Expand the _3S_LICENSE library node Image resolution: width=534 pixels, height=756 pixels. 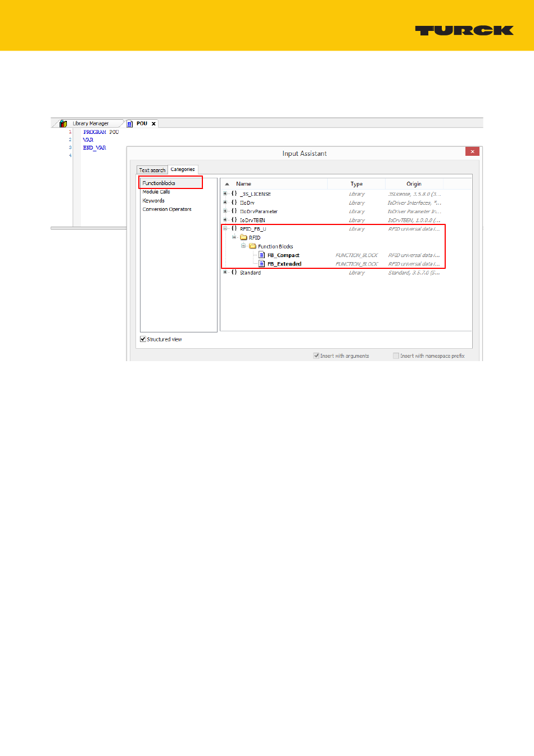click(225, 194)
